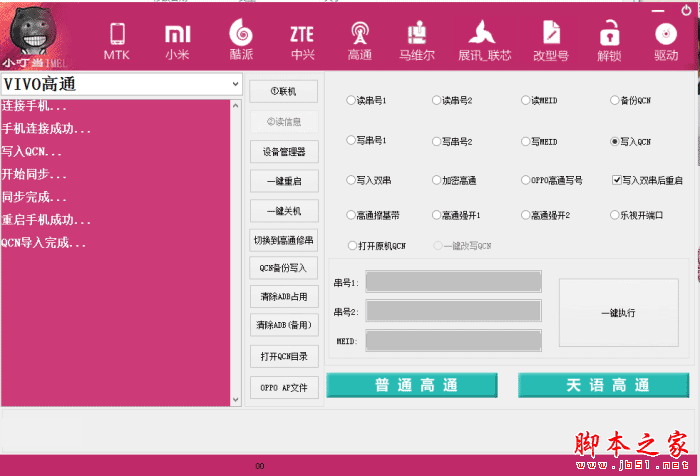Screen dimensions: 700x476
Task: Toggle the 写入双串后重启 checkbox
Action: click(x=617, y=180)
